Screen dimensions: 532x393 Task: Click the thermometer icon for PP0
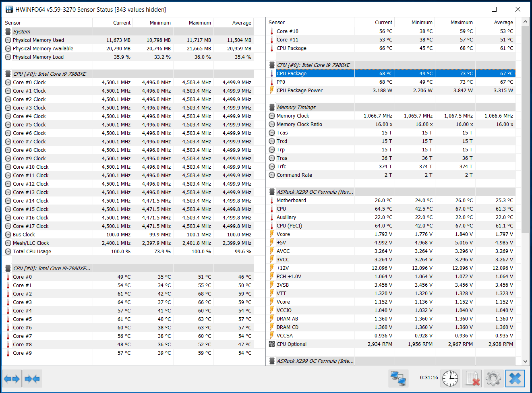click(272, 82)
